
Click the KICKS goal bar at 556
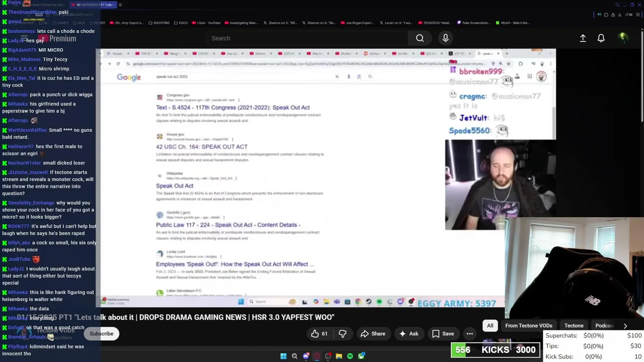496,350
